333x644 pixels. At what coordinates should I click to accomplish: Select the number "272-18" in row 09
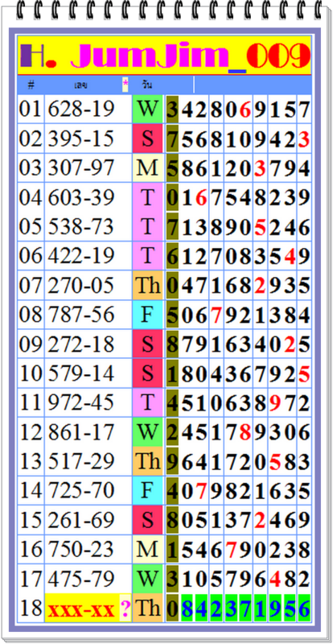(80, 344)
